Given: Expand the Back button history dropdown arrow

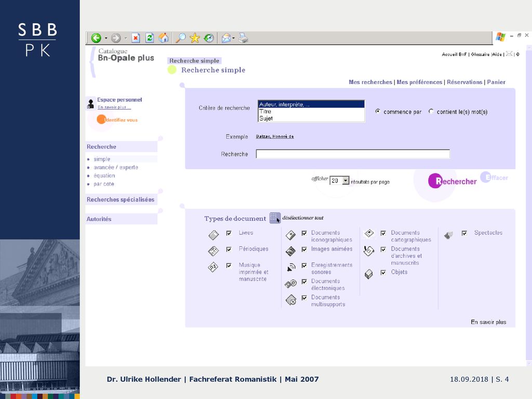Looking at the screenshot, I should click(106, 38).
